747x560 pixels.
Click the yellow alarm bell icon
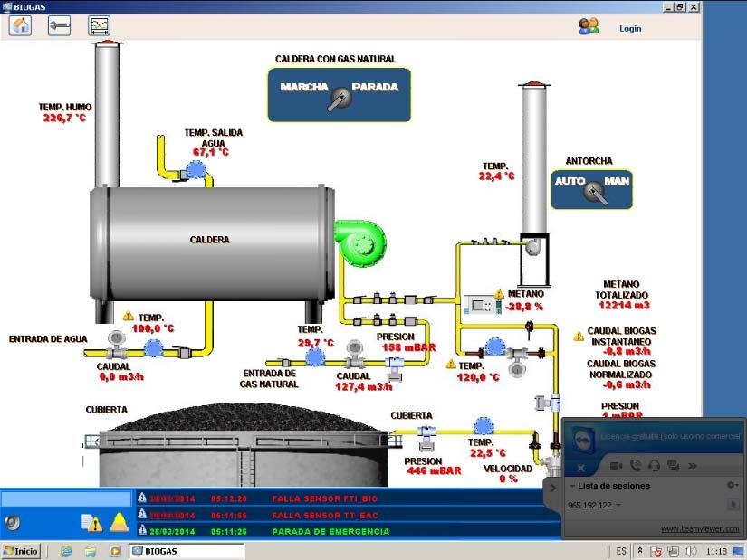coord(120,521)
